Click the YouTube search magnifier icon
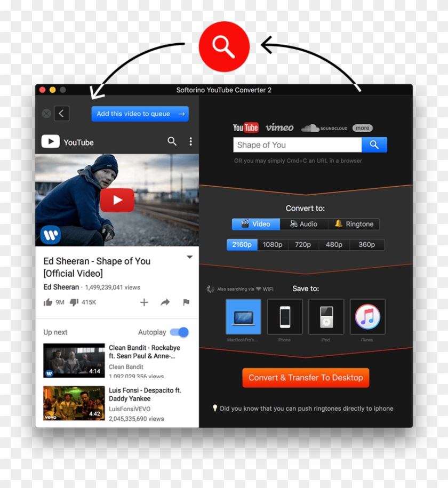 tap(172, 141)
